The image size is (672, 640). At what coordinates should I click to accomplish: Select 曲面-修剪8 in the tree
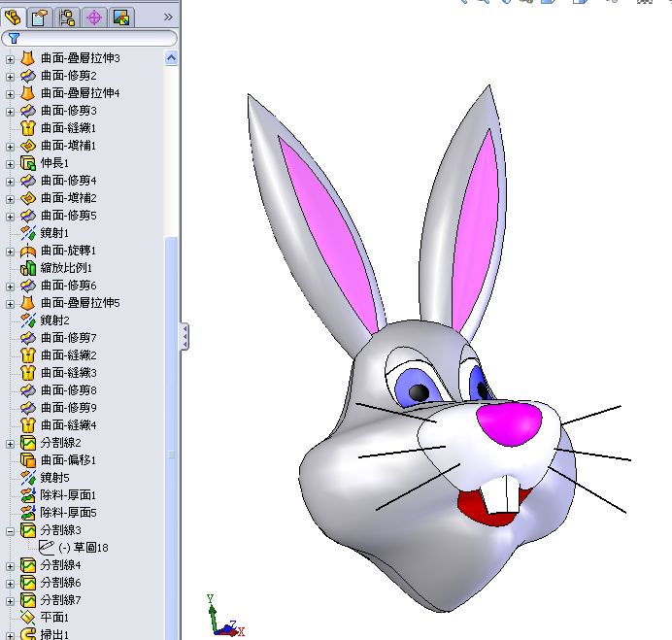[x=69, y=390]
